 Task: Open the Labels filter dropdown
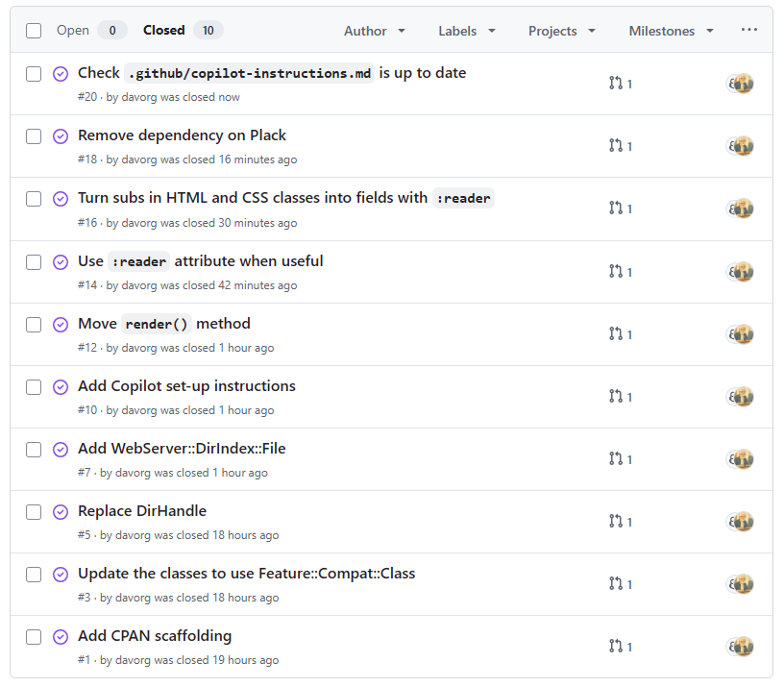pyautogui.click(x=466, y=31)
